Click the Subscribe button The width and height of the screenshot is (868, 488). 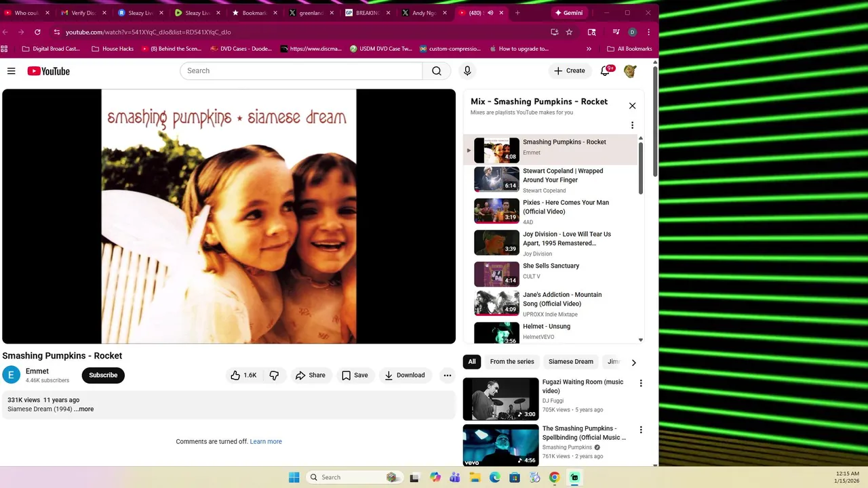(x=103, y=375)
